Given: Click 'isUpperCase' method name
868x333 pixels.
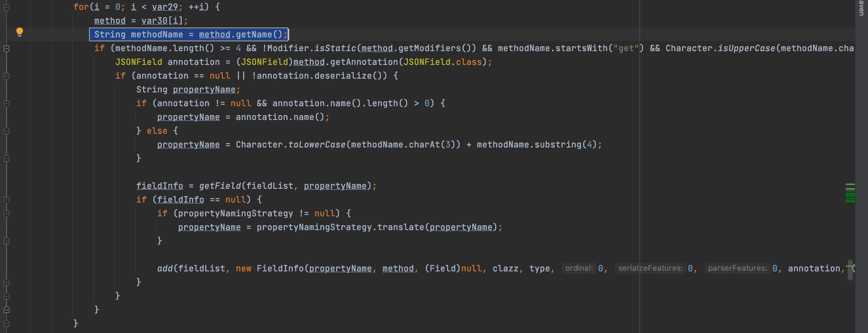Looking at the screenshot, I should tap(746, 48).
